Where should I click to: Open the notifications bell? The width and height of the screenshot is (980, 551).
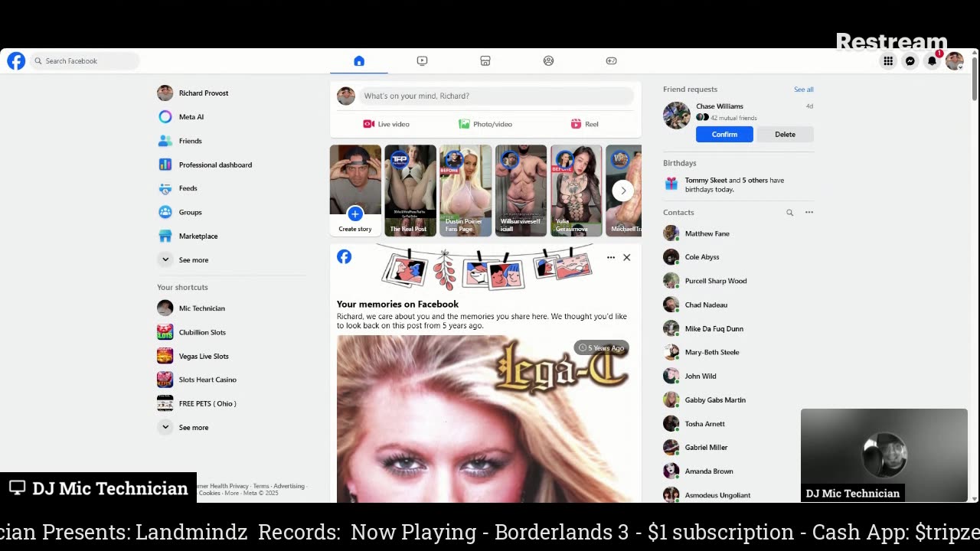point(932,61)
